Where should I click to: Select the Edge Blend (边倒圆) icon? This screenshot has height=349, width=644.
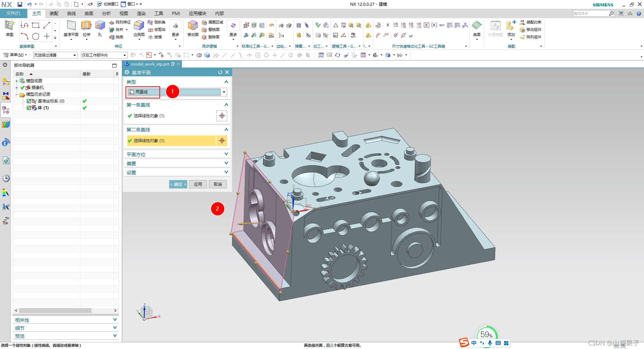point(139,26)
